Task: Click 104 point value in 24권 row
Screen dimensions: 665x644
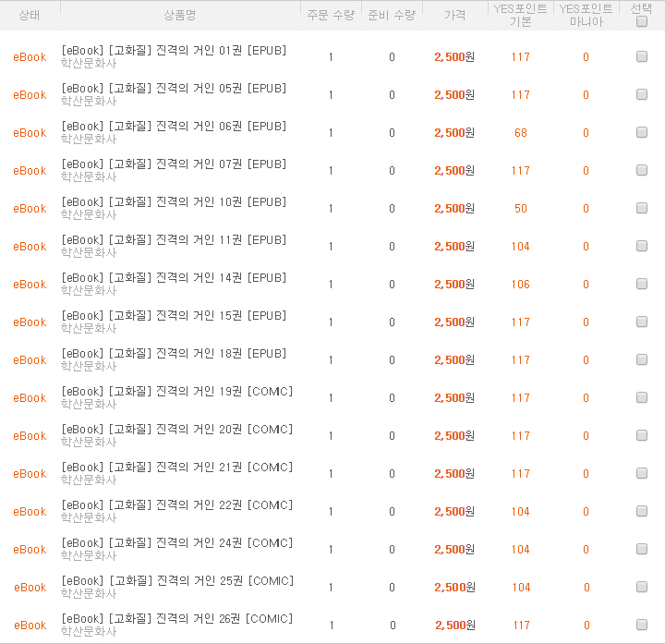Action: click(x=520, y=550)
